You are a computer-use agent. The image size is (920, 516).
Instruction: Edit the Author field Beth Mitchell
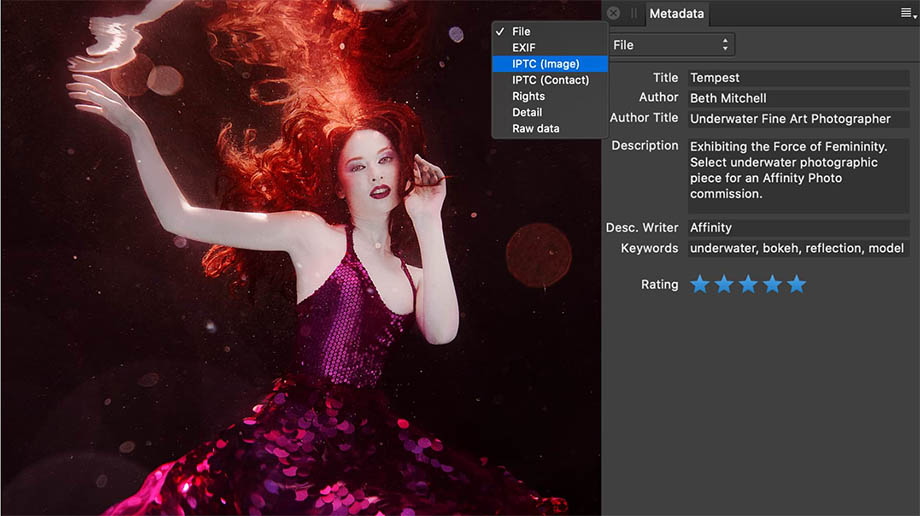pos(797,98)
